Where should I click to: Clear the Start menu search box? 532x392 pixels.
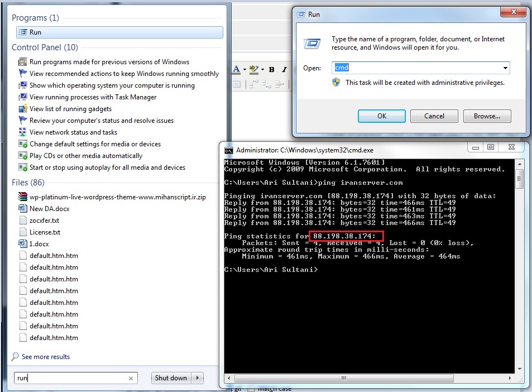[x=131, y=378]
